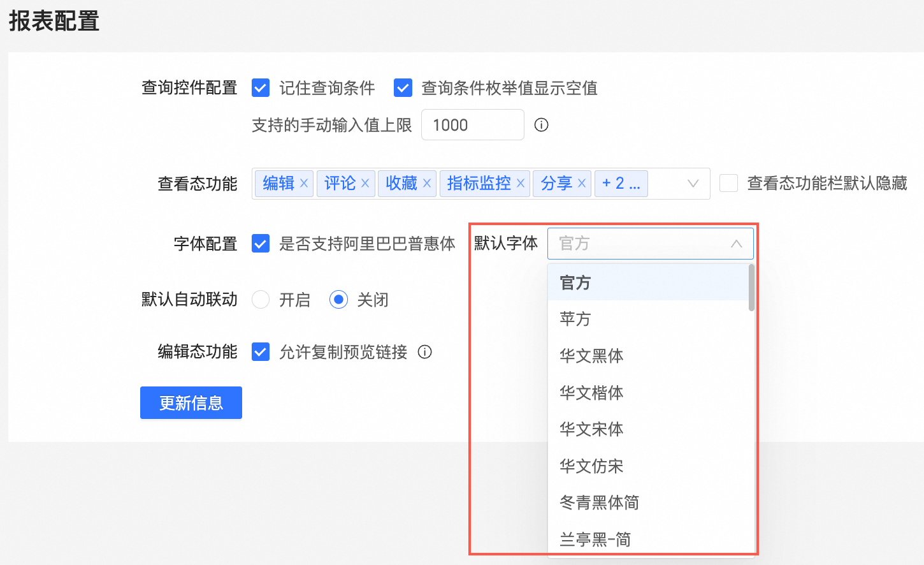
Task: Uncheck 查询条件枚举值显示空值
Action: pos(403,88)
